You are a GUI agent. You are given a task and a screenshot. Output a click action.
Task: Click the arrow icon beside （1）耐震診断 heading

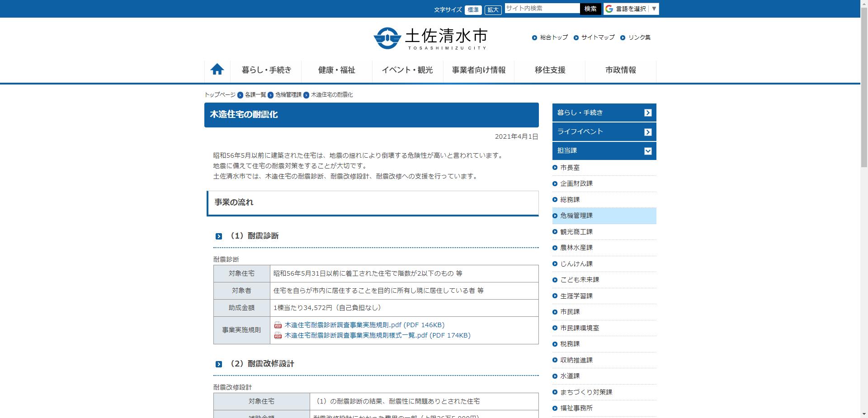(x=219, y=235)
